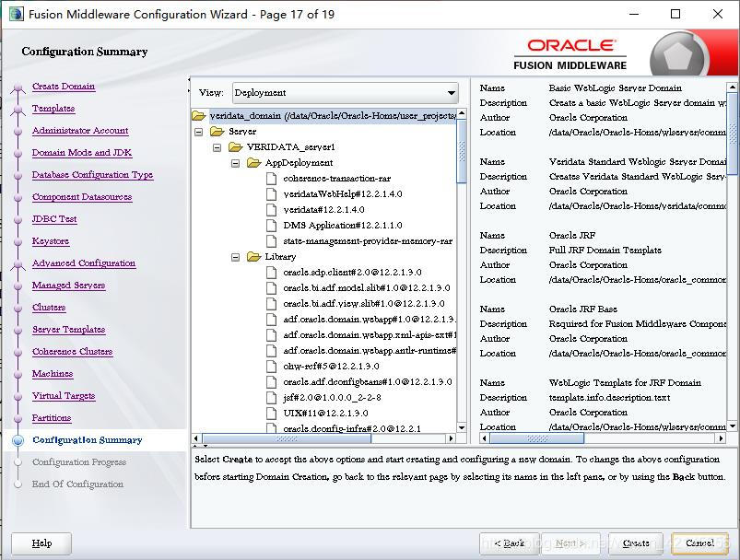This screenshot has width=740, height=560.
Task: Open Virtual Targets step
Action: [64, 396]
